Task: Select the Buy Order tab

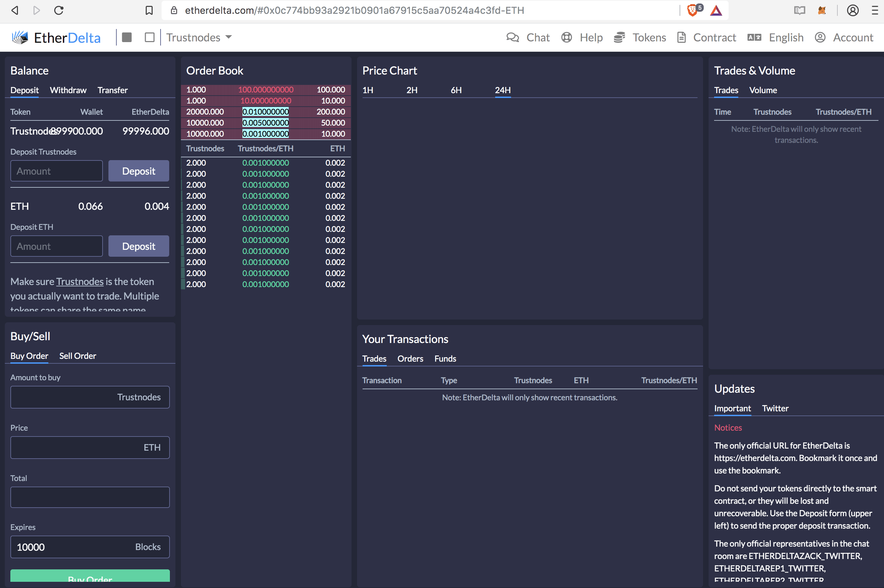Action: (29, 356)
